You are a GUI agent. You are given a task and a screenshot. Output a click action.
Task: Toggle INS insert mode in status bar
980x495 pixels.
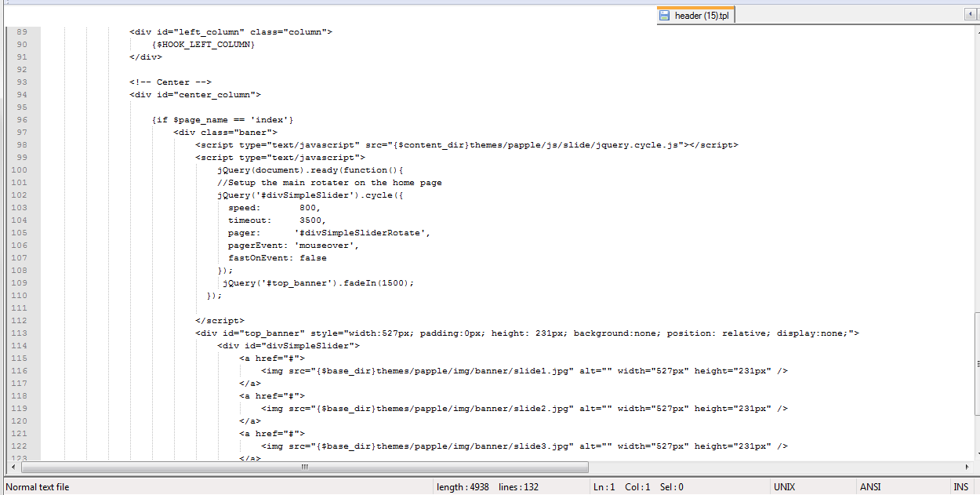click(960, 486)
